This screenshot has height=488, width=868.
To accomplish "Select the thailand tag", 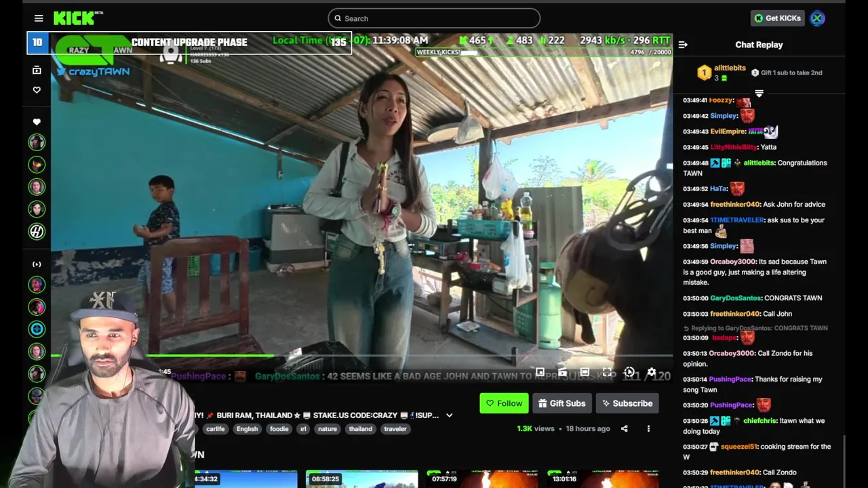I will 360,429.
